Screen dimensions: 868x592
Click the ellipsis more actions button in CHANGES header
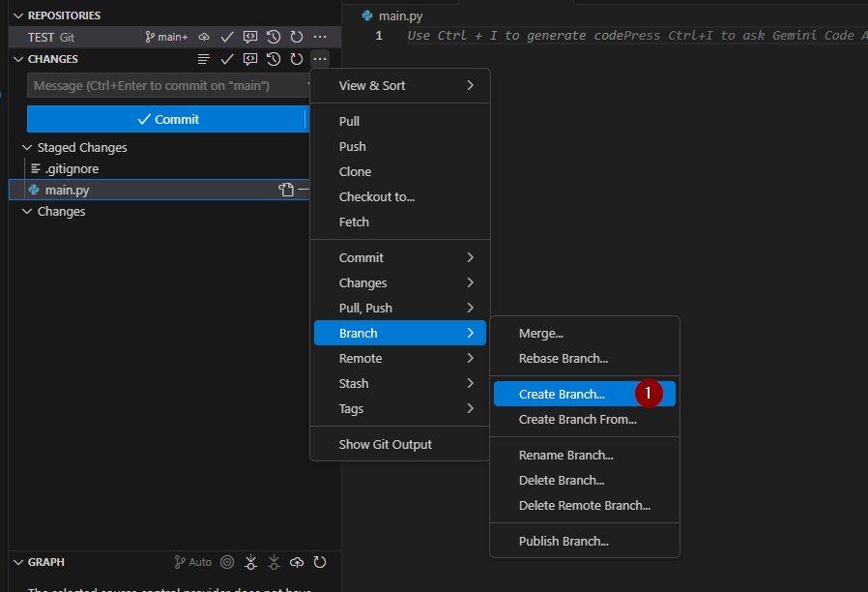point(320,59)
